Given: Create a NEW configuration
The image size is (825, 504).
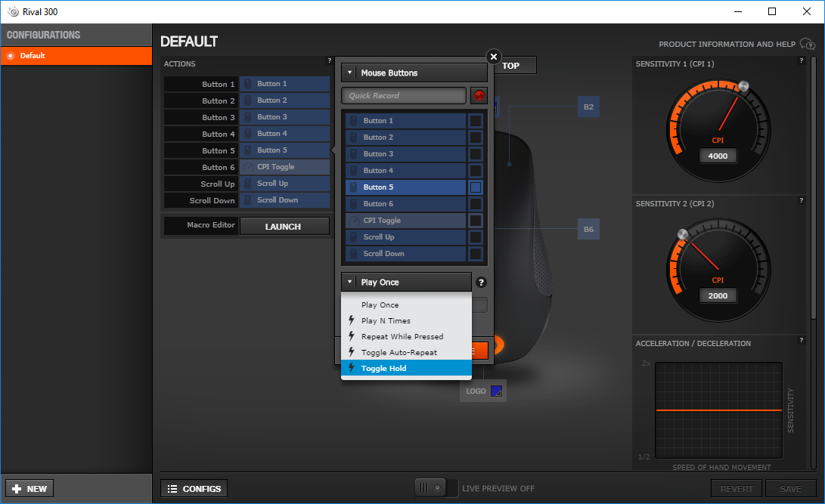Looking at the screenshot, I should tap(29, 489).
